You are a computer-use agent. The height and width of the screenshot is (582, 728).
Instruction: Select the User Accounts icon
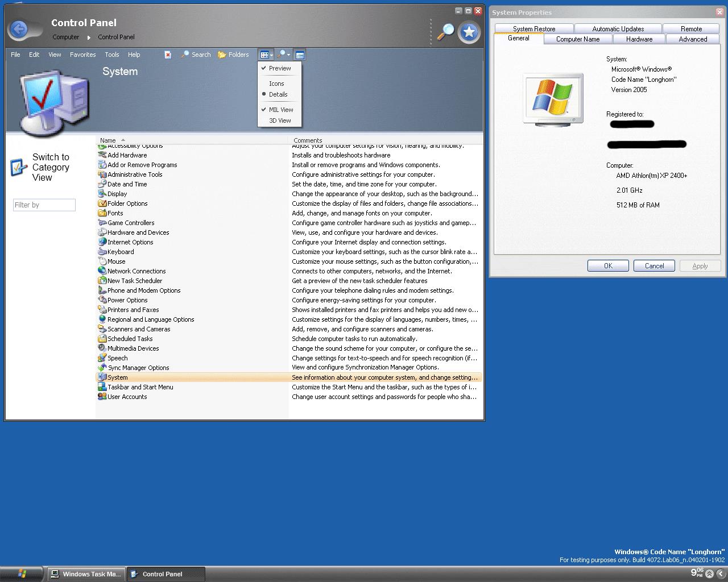tap(102, 397)
